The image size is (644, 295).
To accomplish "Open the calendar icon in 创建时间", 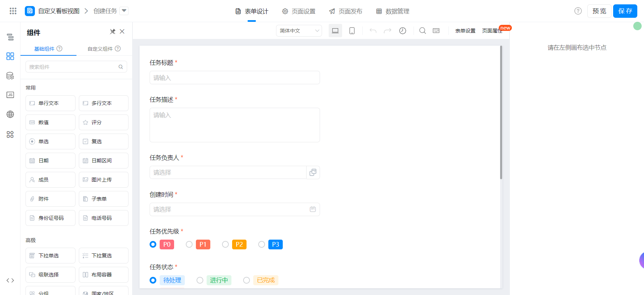I will coord(313,209).
